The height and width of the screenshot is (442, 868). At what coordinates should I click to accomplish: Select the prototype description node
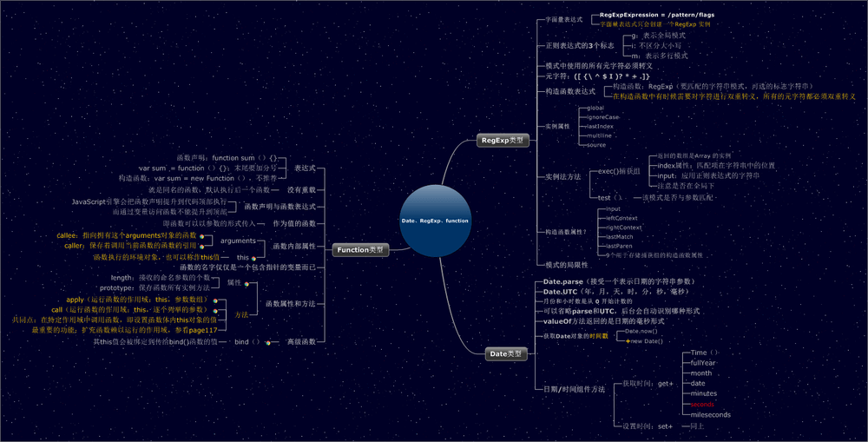(155, 288)
